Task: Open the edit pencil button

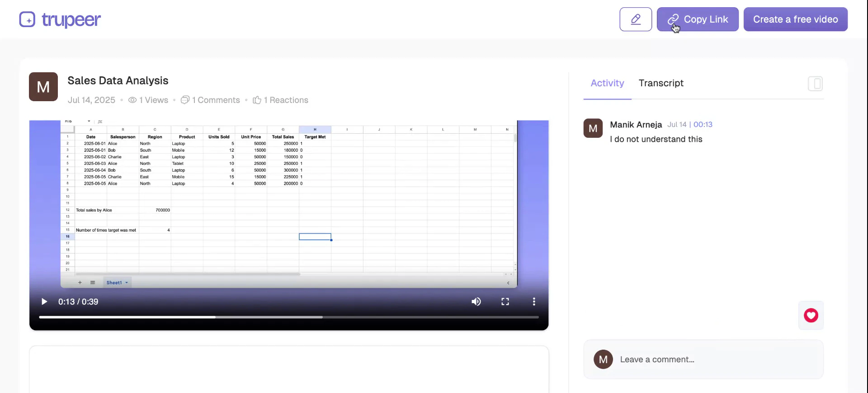Action: pyautogui.click(x=636, y=19)
